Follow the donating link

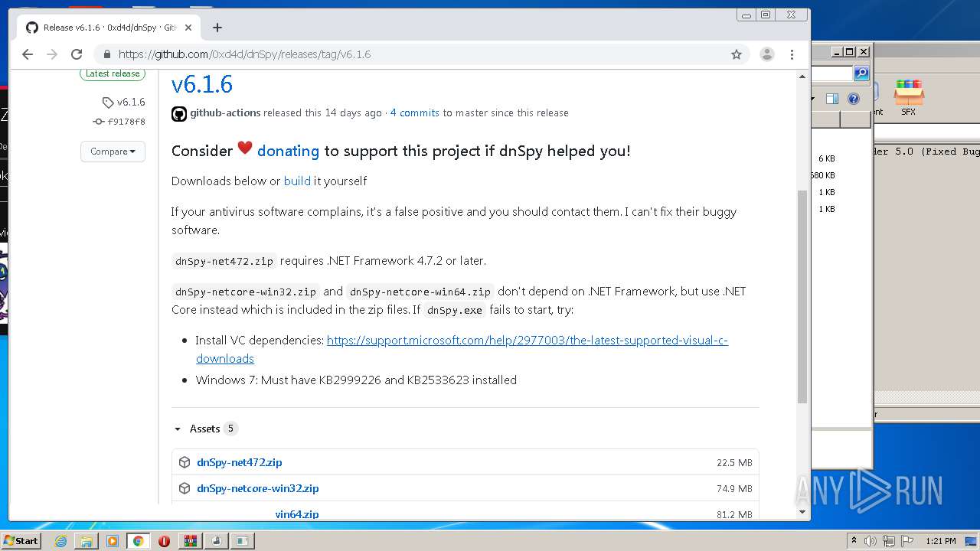(x=288, y=151)
